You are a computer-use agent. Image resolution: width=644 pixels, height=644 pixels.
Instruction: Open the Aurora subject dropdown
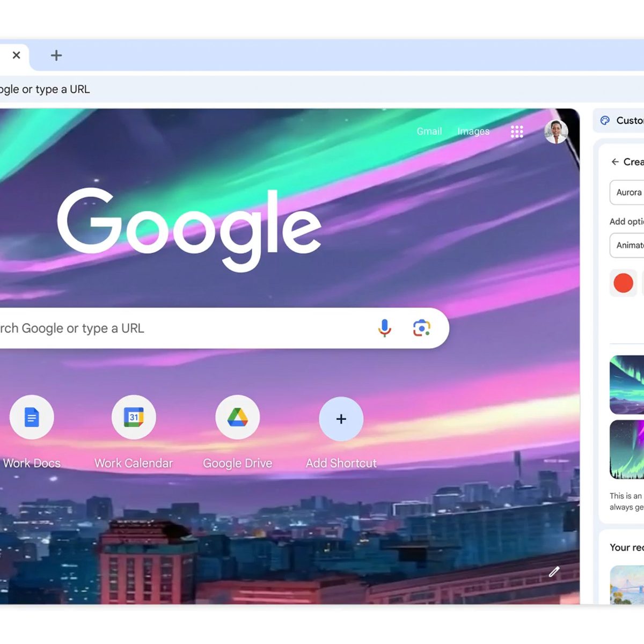point(627,192)
